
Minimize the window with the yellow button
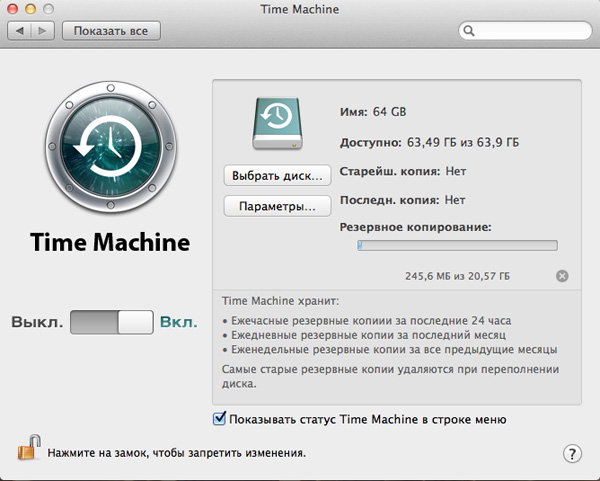tap(32, 8)
